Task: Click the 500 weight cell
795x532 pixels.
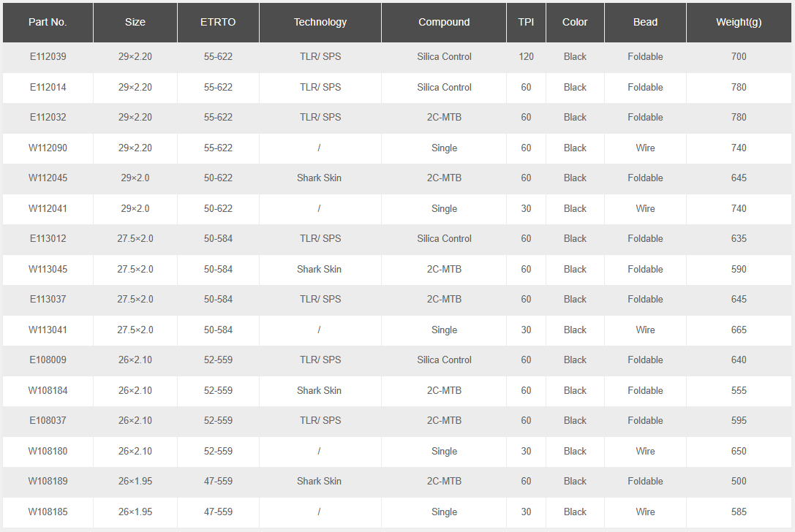Action: 739,481
